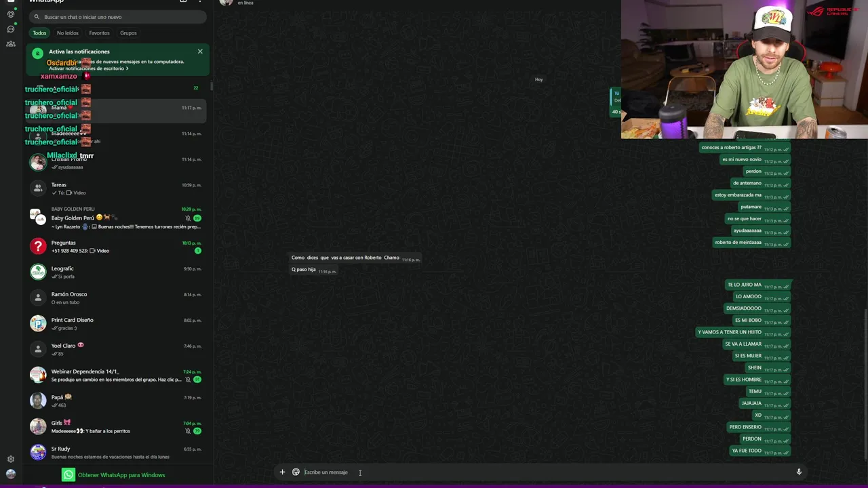Open the Yoel Claro chat
This screenshot has height=488, width=868.
pyautogui.click(x=117, y=349)
